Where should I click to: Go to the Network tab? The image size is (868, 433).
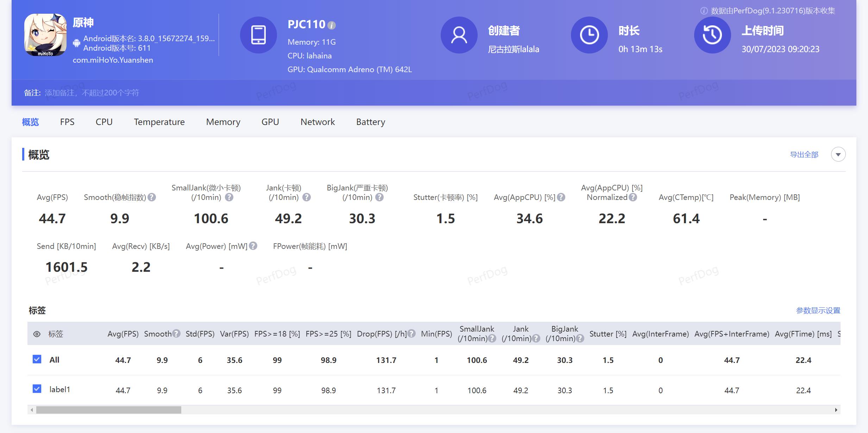tap(317, 122)
